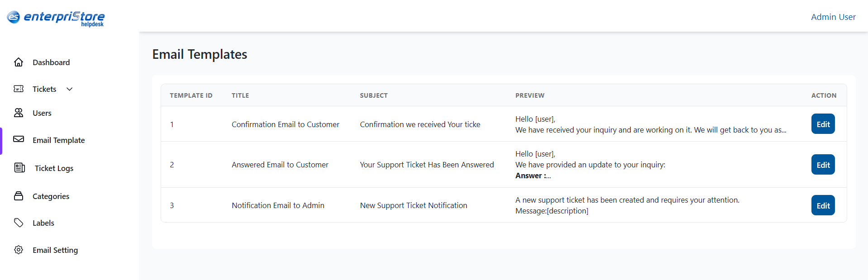The width and height of the screenshot is (868, 280).
Task: Click the TITLE column header
Action: tap(240, 95)
